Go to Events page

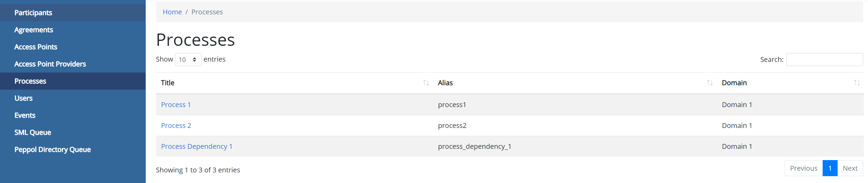25,115
